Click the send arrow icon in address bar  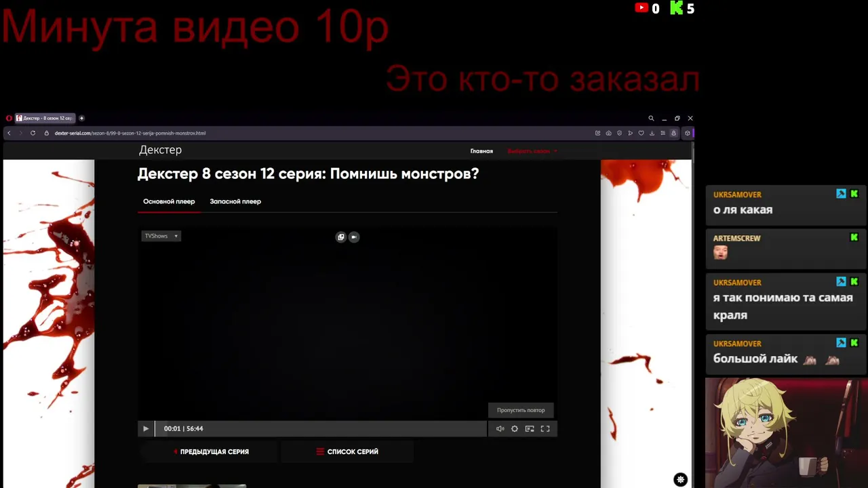630,133
